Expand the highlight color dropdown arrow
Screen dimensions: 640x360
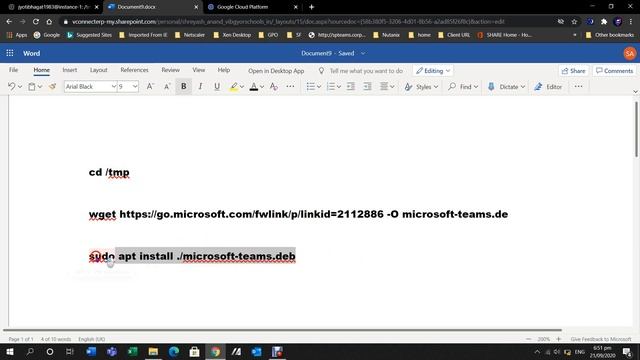point(242,87)
